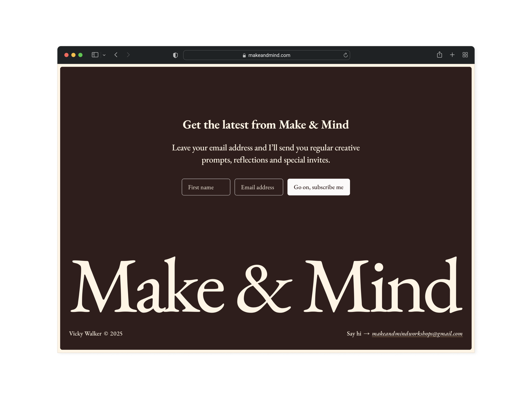Click the Get the latest heading

tap(266, 125)
